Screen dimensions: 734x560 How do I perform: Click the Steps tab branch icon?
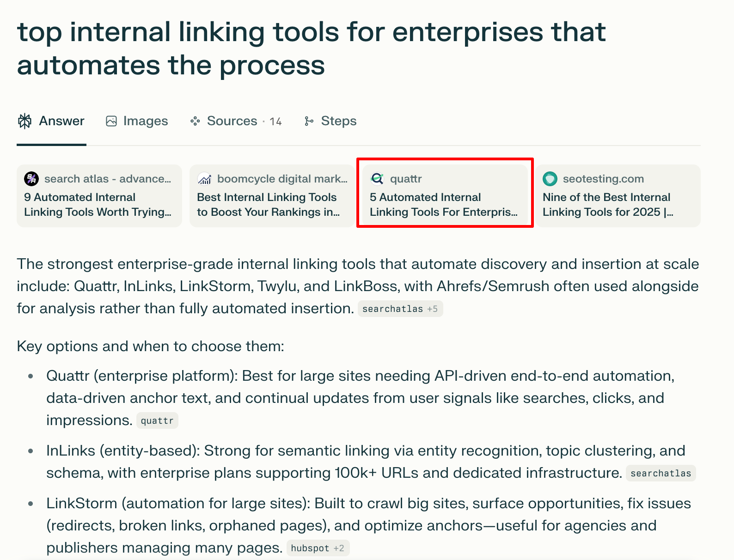tap(309, 121)
